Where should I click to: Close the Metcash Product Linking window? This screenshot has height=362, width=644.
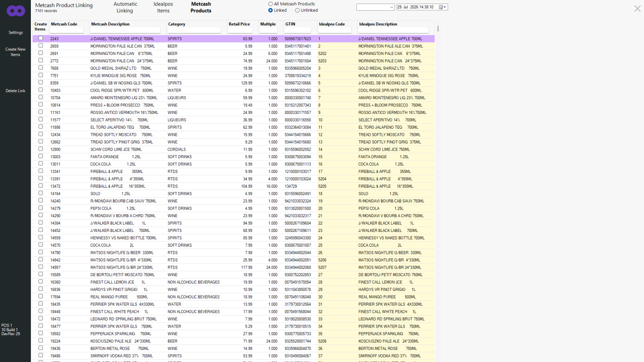(637, 8)
